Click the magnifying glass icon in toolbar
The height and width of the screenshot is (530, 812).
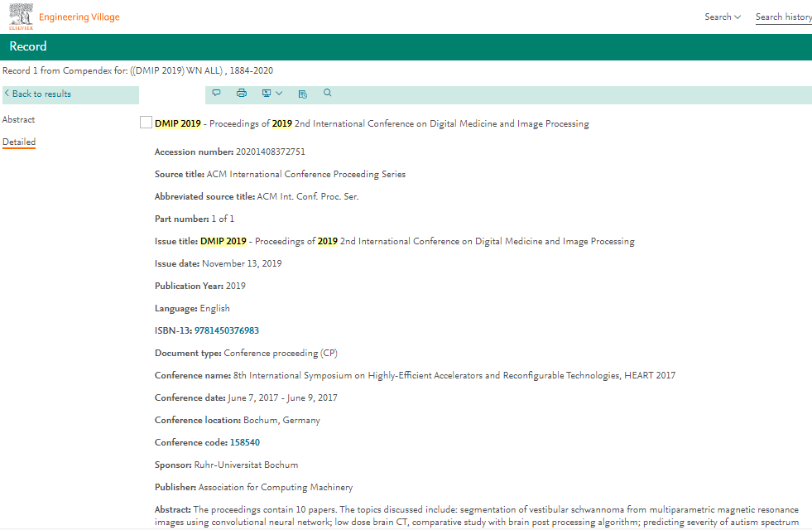[x=327, y=93]
